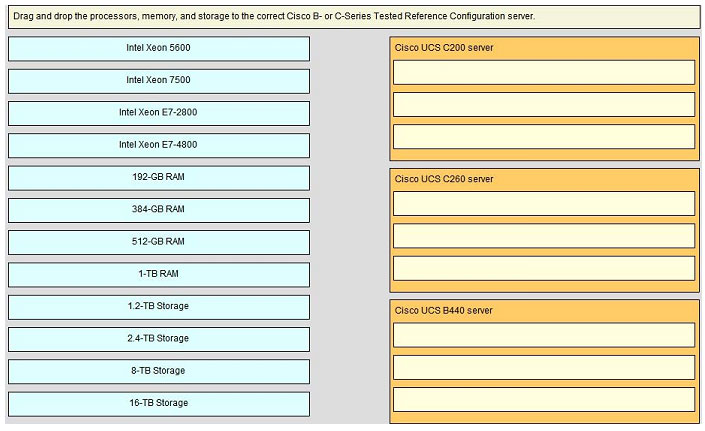Select the 1-TB RAM option

coord(159,275)
